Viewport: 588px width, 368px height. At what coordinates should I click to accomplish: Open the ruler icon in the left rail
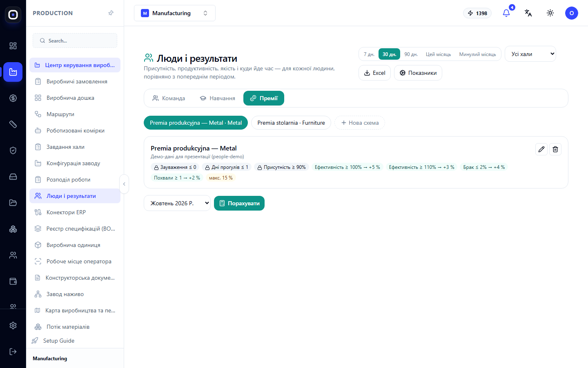click(13, 124)
